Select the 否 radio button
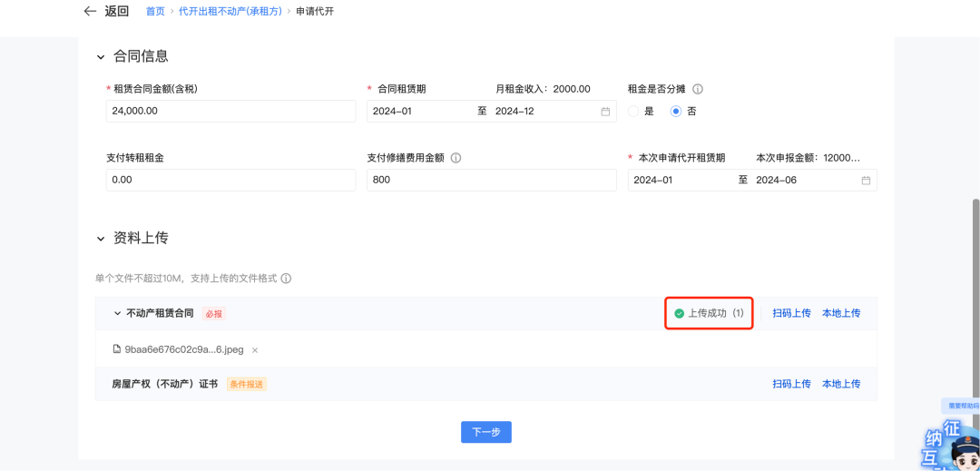Screen dimensions: 980x471 (676, 112)
